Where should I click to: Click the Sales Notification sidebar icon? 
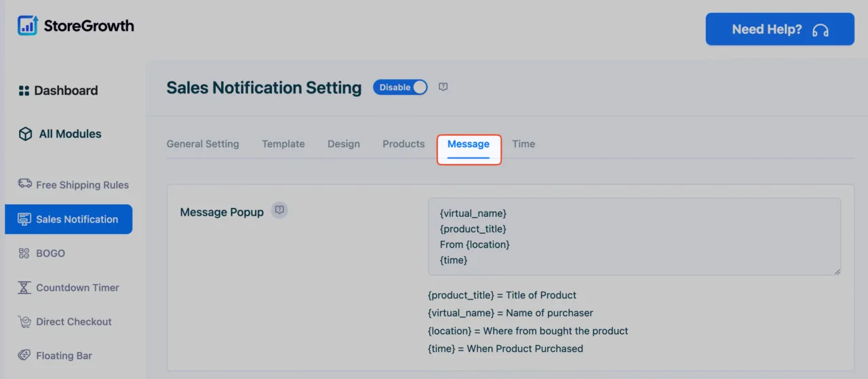tap(24, 219)
